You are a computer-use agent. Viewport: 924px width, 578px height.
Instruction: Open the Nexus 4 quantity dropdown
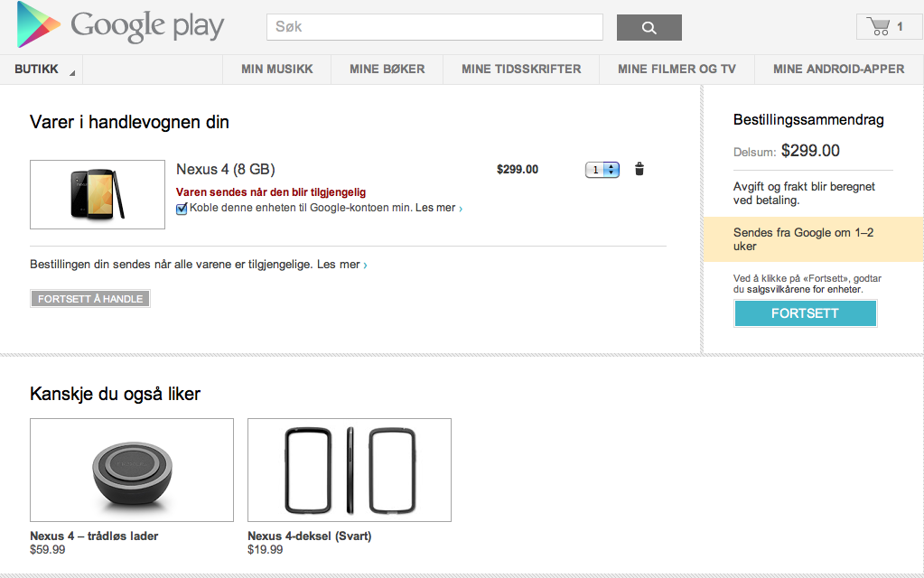coord(602,170)
